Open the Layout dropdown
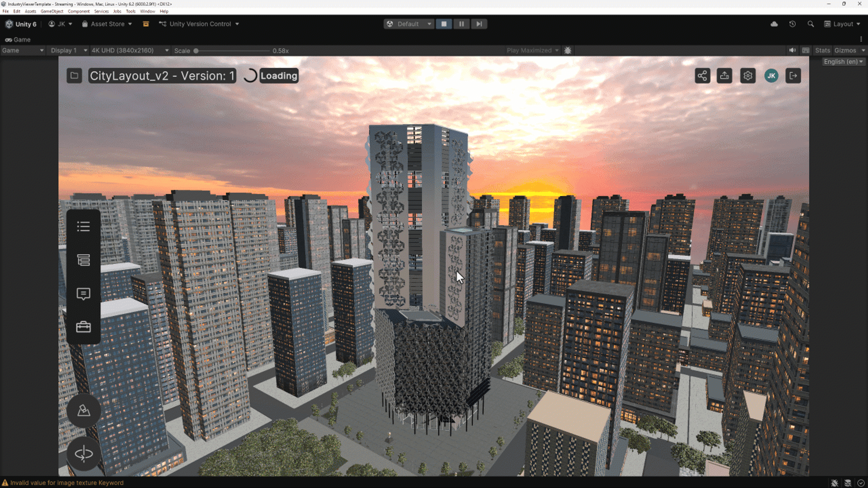Viewport: 868px width, 488px height. point(842,24)
